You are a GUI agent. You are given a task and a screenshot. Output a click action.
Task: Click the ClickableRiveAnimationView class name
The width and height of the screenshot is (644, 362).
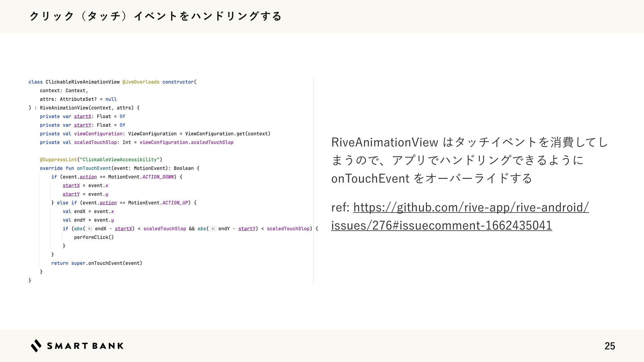pyautogui.click(x=83, y=82)
